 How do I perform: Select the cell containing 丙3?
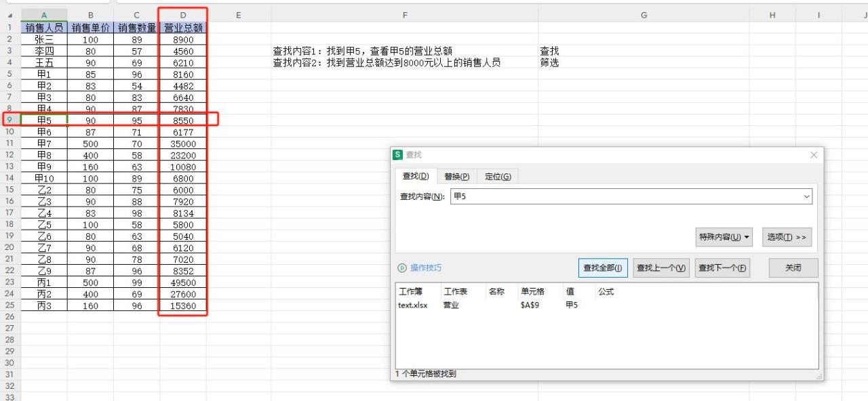44,305
